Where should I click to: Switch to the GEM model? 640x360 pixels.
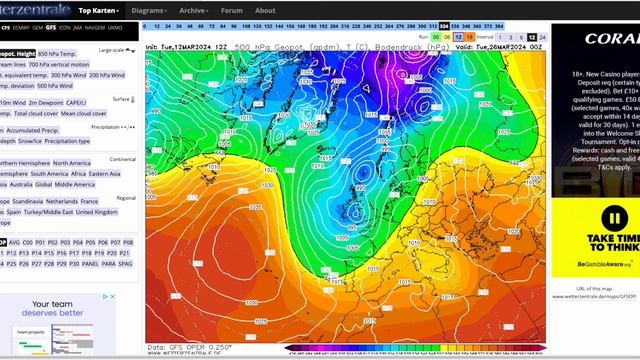38,28
